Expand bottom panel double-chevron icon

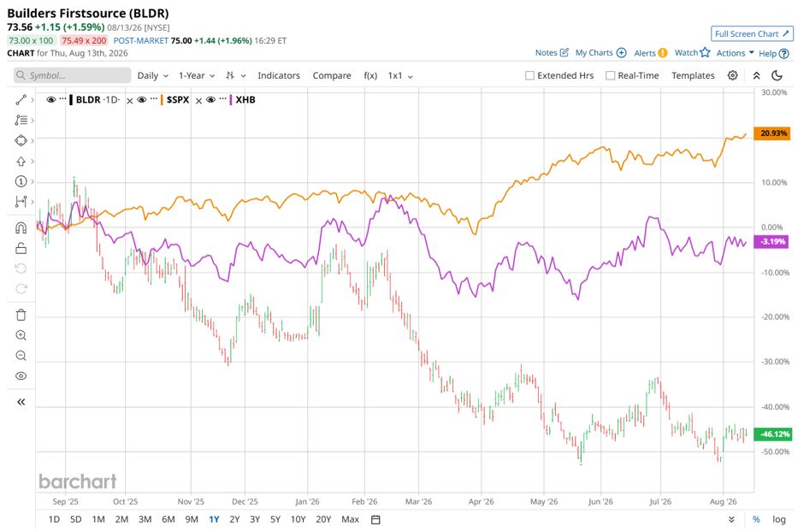click(x=731, y=520)
